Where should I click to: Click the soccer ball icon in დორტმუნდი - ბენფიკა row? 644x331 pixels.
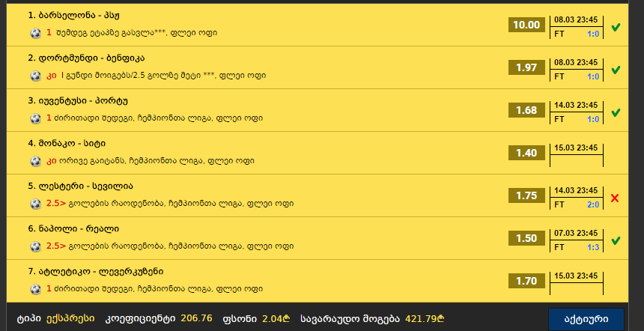click(36, 76)
